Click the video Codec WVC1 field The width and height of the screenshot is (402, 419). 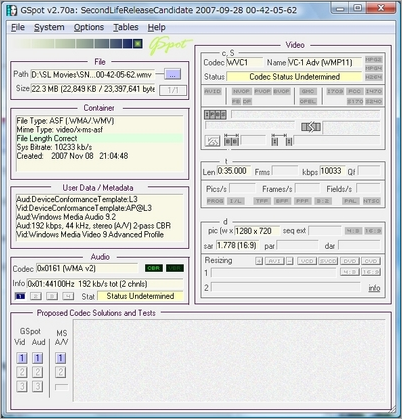pos(244,63)
